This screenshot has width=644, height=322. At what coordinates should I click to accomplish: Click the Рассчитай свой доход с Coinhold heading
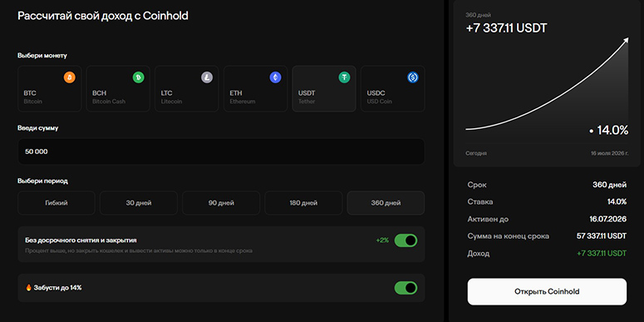(x=103, y=16)
